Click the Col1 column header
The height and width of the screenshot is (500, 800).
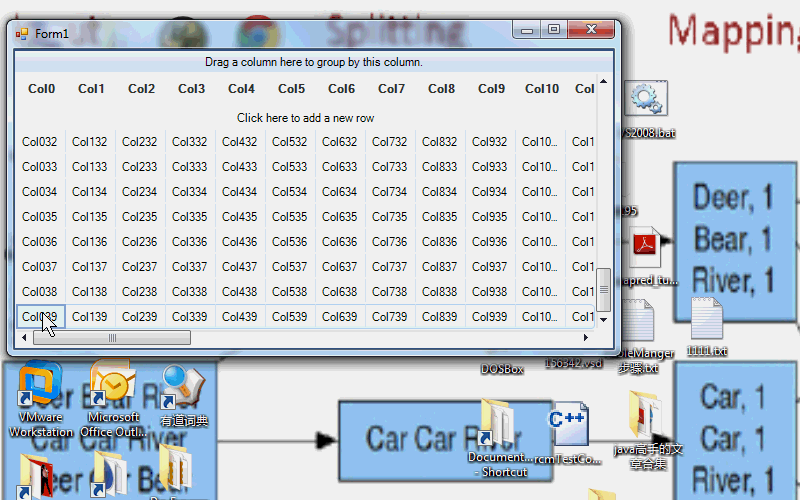pyautogui.click(x=91, y=89)
